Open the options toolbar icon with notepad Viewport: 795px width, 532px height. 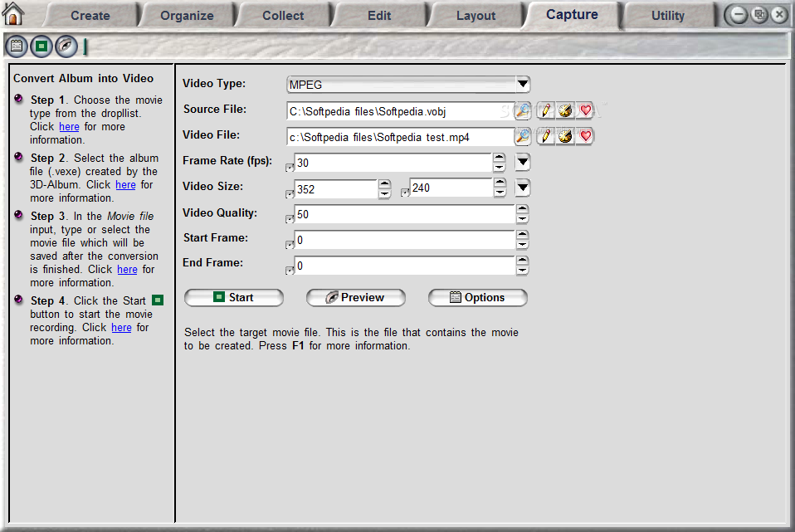point(17,46)
